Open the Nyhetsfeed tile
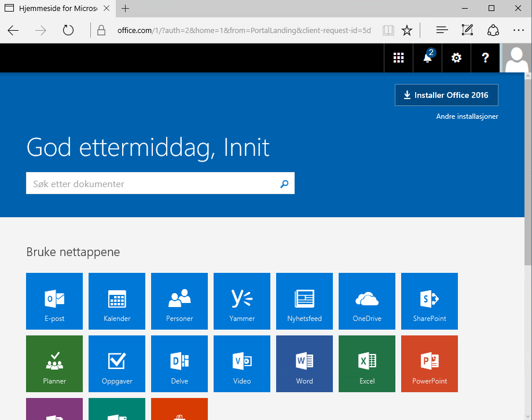Screen dimensions: 532x420 (x=304, y=301)
